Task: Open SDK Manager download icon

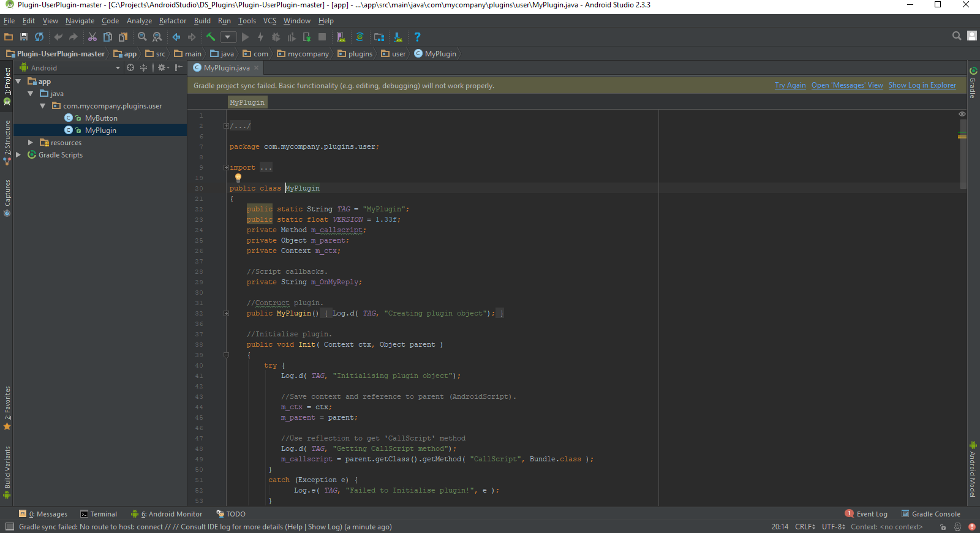Action: coord(398,37)
